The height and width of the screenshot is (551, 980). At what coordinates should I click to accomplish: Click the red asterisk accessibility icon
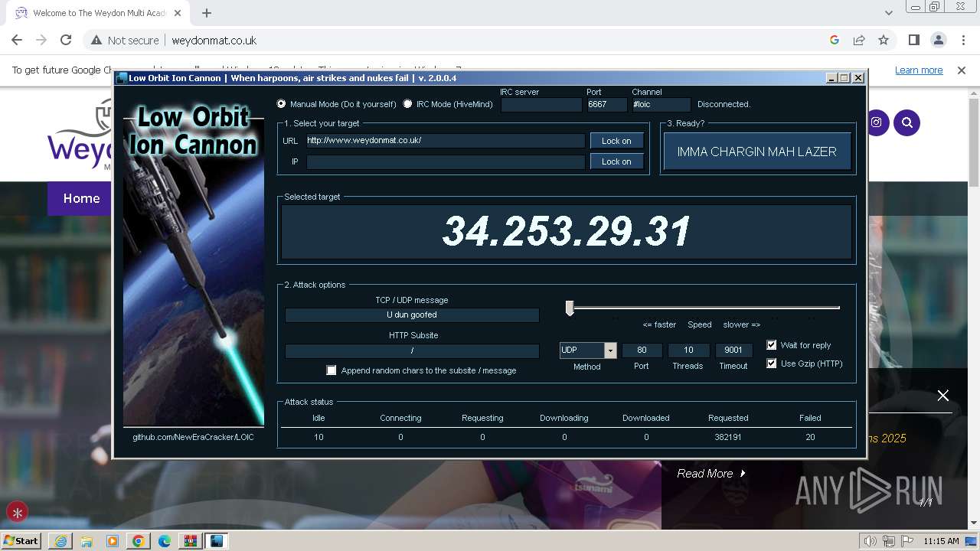click(18, 513)
